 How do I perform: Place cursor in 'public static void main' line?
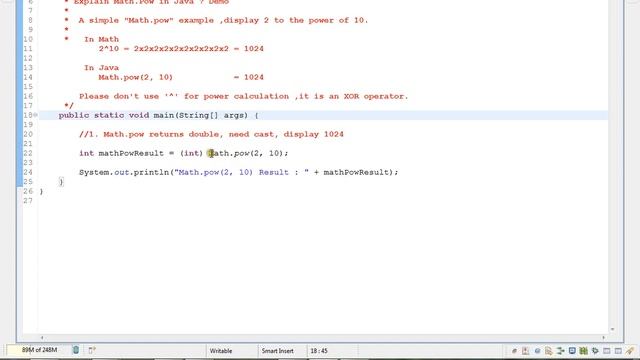(x=158, y=115)
